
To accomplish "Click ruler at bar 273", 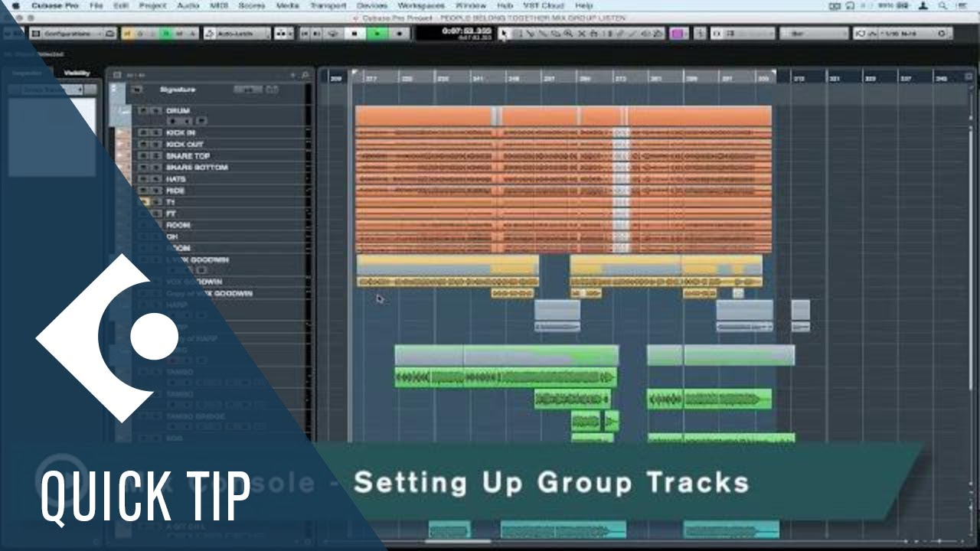I will pos(619,77).
